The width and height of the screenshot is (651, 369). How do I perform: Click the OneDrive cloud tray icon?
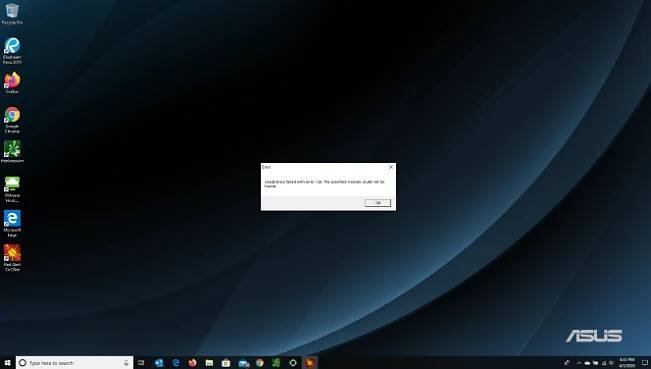click(x=587, y=363)
